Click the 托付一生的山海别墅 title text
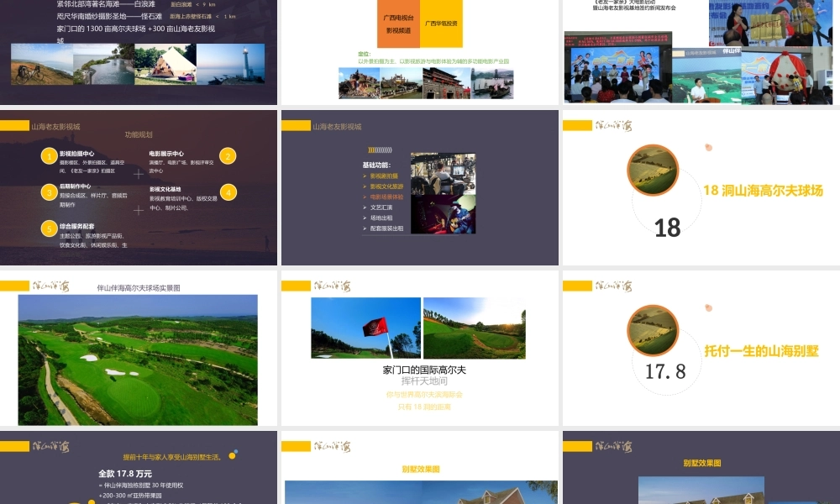Image resolution: width=840 pixels, height=504 pixels. coord(761,351)
